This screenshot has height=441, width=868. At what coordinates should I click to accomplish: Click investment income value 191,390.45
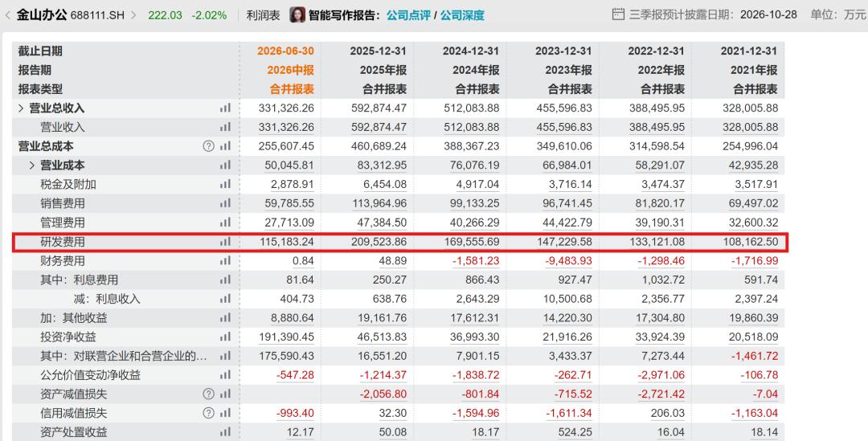286,337
